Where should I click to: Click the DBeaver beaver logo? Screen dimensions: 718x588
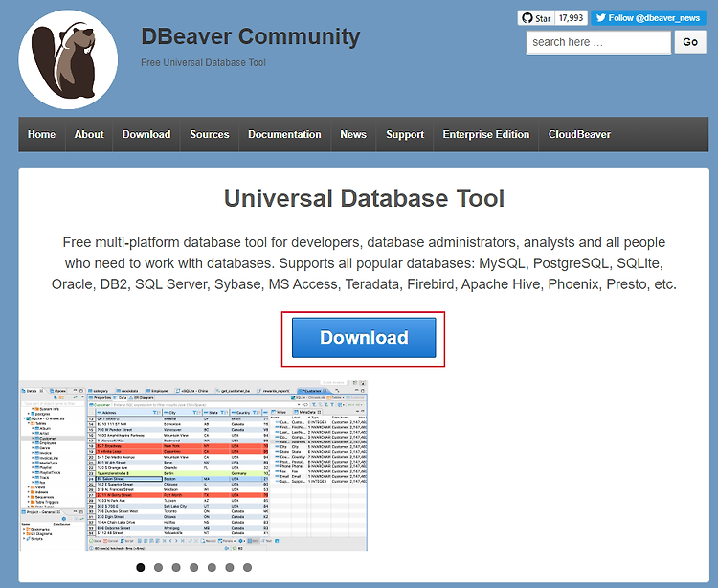pos(68,59)
